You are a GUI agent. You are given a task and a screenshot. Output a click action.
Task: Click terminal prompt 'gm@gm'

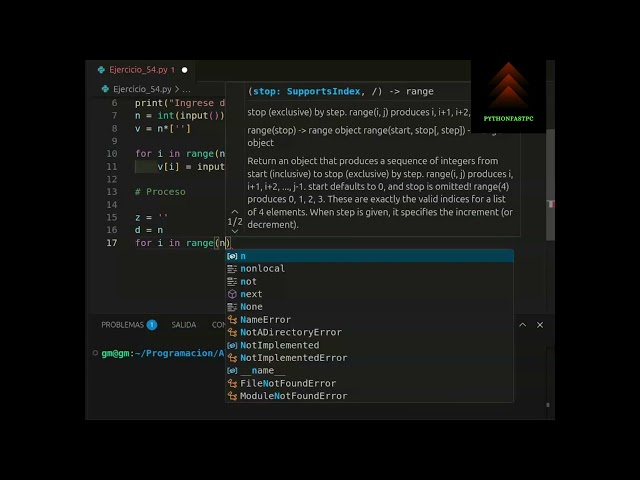pos(115,353)
